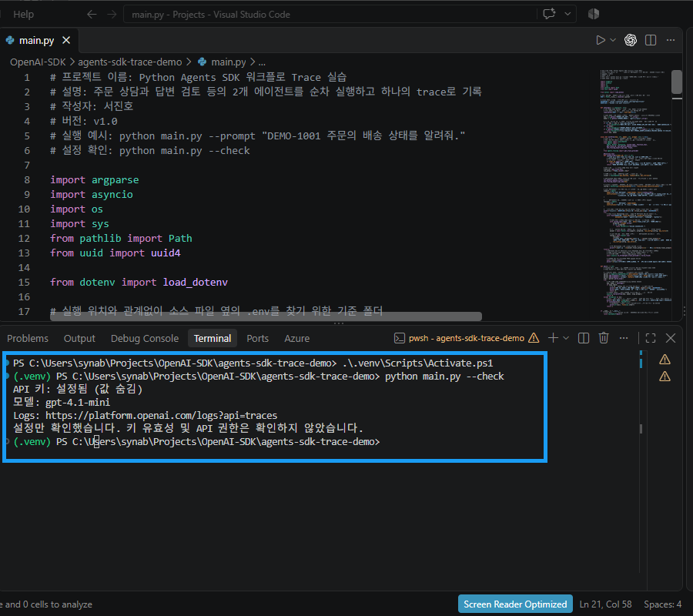Click the pwsh agents-sdk-trace-demo terminal label

467,339
